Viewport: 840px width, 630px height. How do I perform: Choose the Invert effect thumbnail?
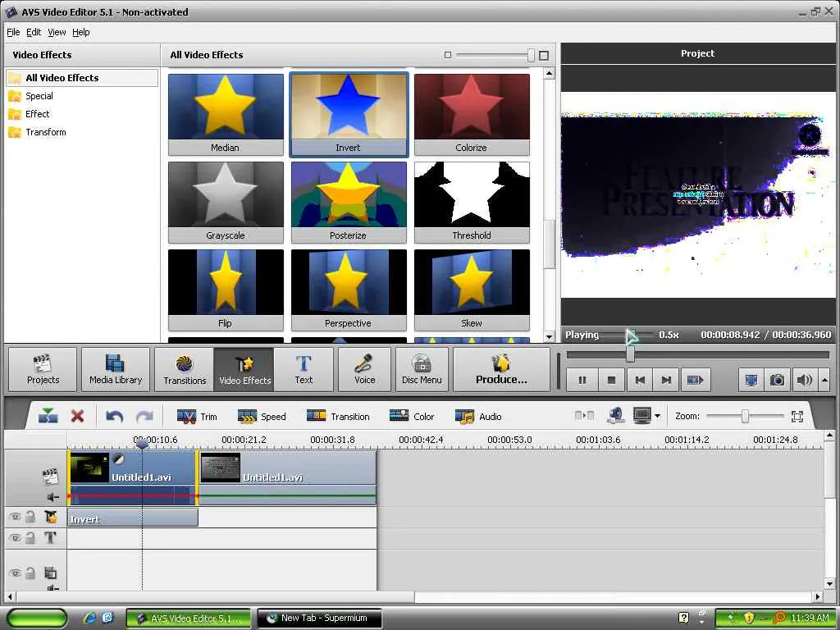pos(349,114)
